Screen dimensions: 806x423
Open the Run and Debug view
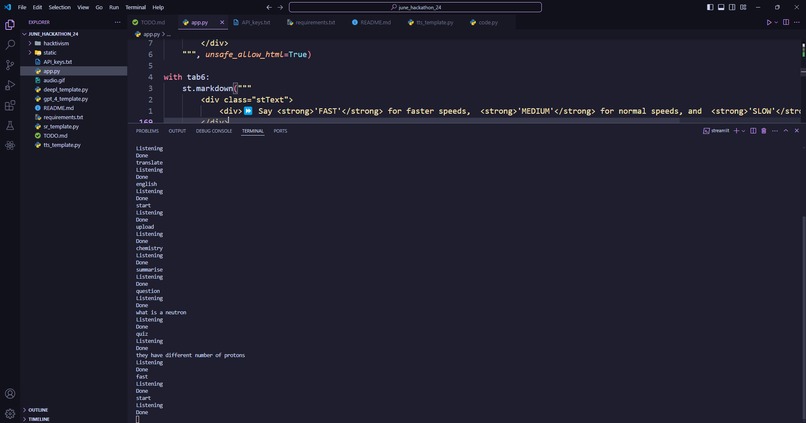[10, 85]
